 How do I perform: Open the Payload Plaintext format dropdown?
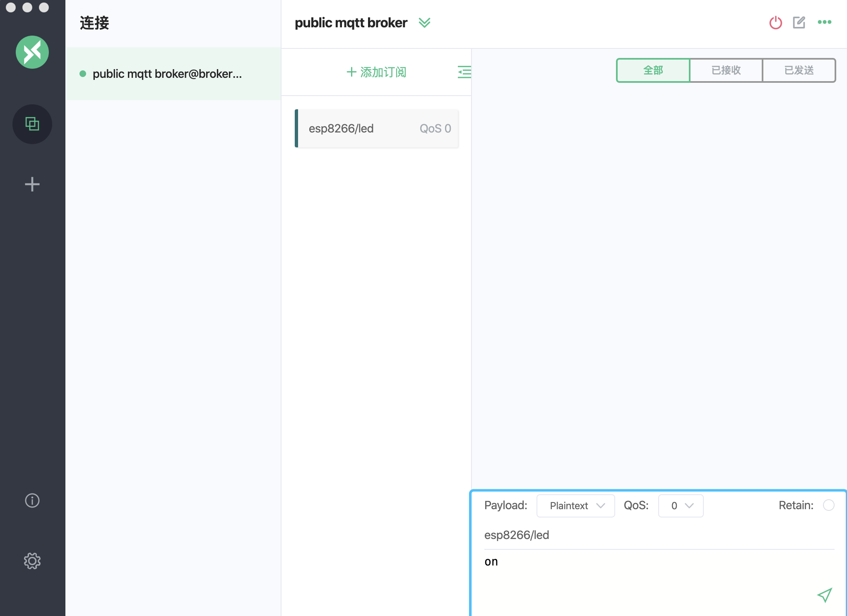pos(575,505)
